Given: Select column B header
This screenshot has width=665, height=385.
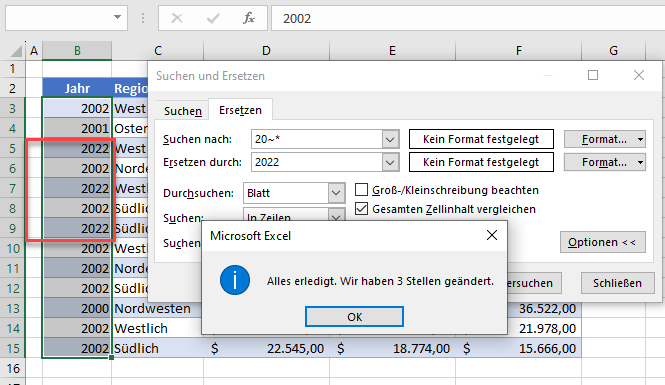Looking at the screenshot, I should [77, 51].
